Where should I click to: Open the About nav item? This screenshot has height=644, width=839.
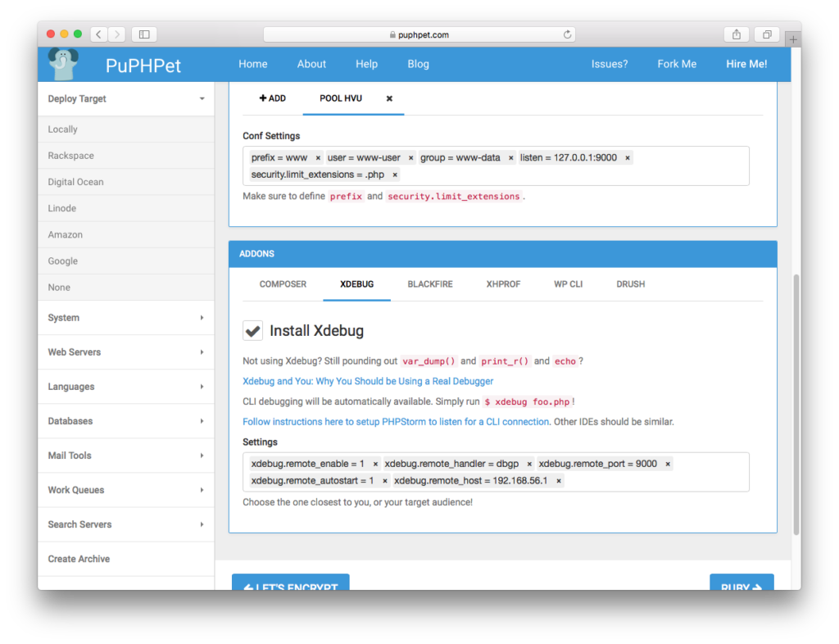311,64
